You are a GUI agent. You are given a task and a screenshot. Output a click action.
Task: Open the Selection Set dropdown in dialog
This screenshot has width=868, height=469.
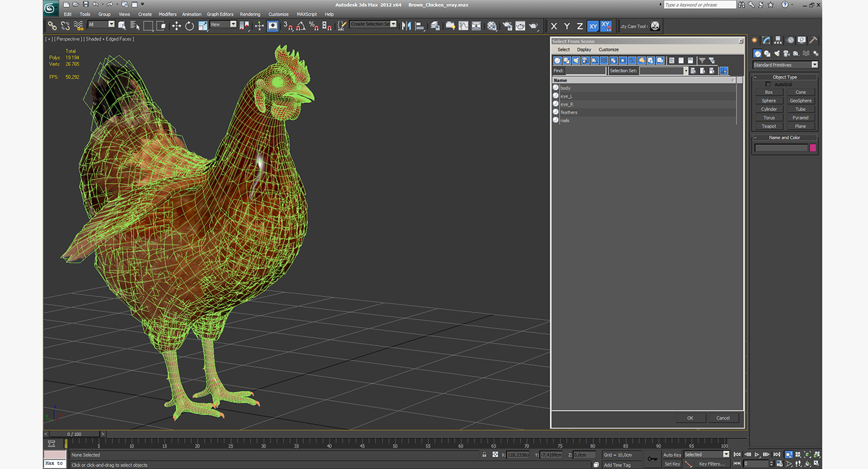(664, 70)
